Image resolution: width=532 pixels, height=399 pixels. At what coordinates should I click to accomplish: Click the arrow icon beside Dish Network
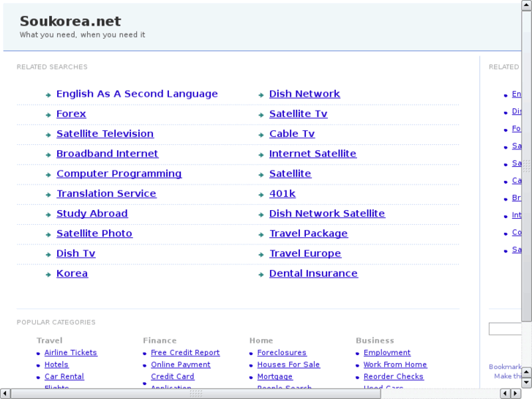coord(261,95)
